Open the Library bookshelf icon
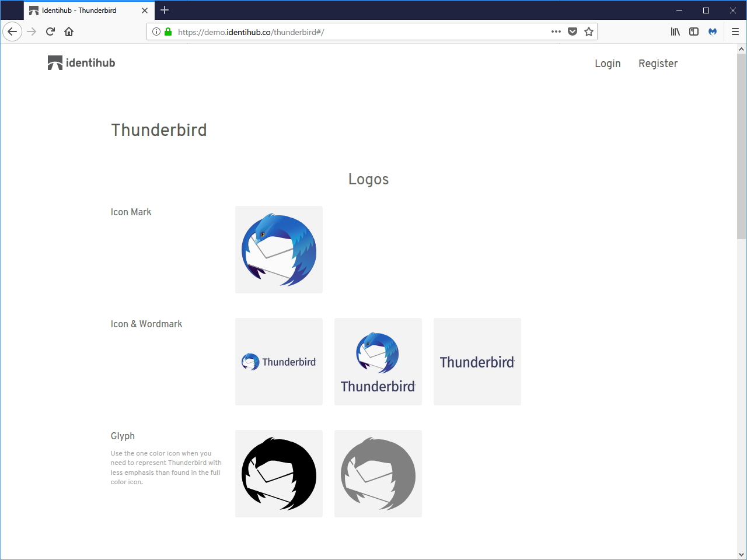This screenshot has width=747, height=560. click(675, 32)
